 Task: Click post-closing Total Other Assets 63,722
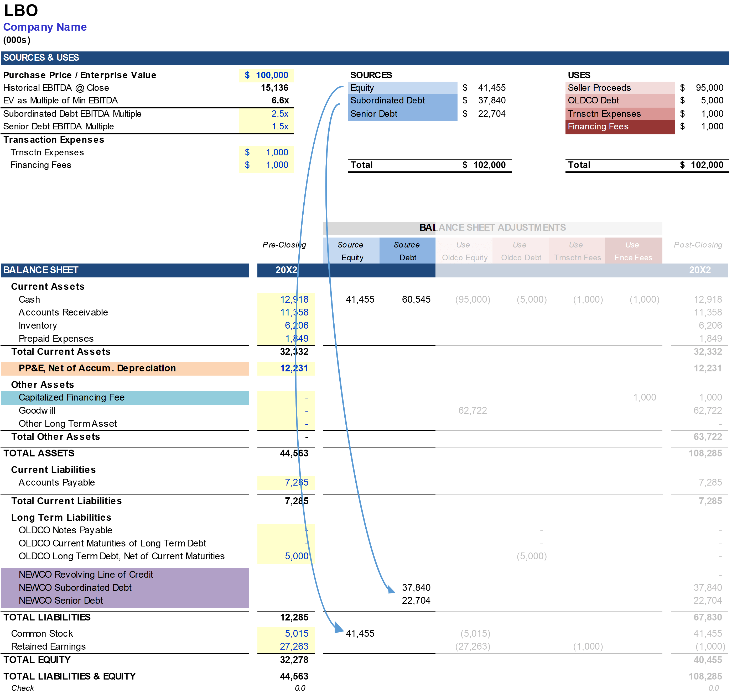click(x=708, y=437)
